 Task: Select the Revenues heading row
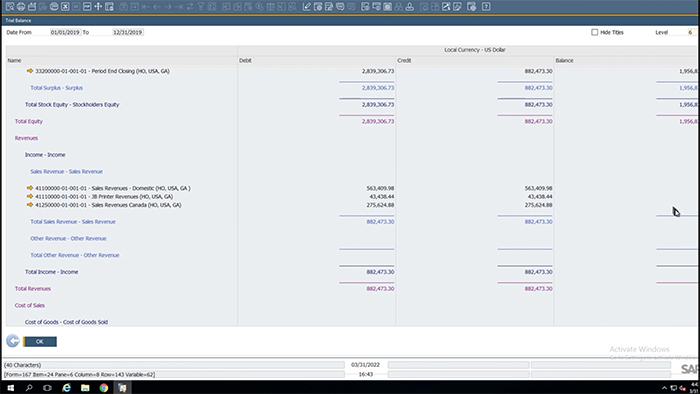pos(26,138)
